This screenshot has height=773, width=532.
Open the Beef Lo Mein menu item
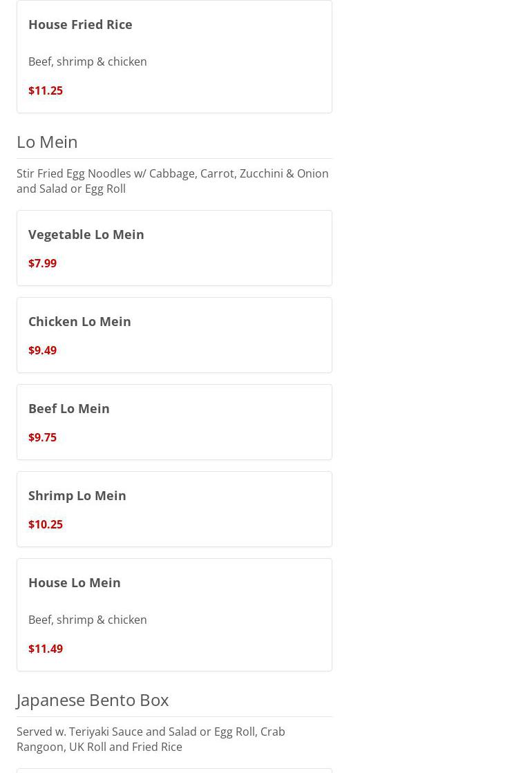point(69,408)
